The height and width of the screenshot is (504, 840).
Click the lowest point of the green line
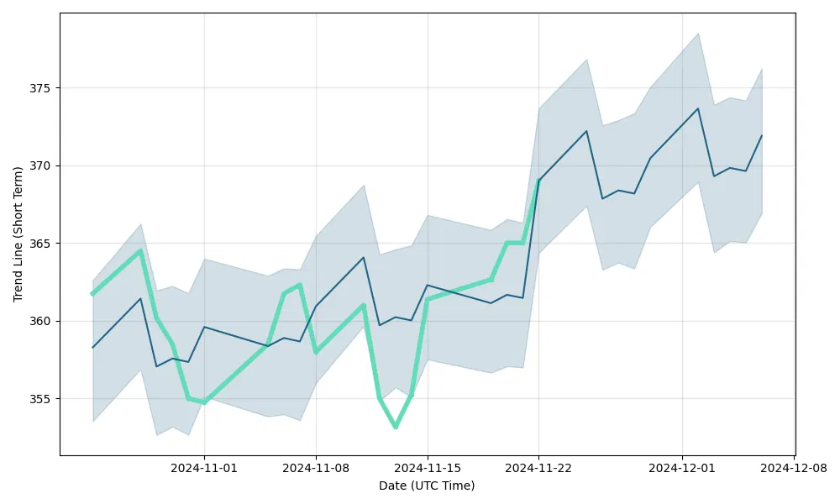pos(395,428)
